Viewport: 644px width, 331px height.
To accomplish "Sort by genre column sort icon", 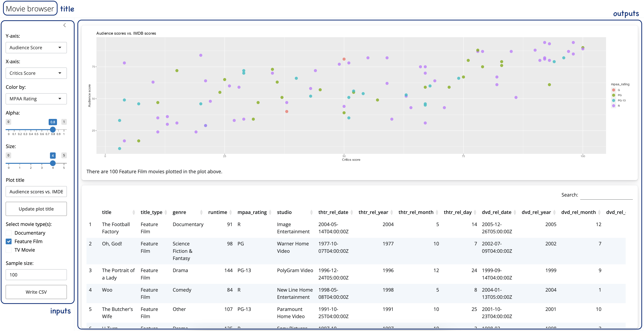I will [x=201, y=212].
